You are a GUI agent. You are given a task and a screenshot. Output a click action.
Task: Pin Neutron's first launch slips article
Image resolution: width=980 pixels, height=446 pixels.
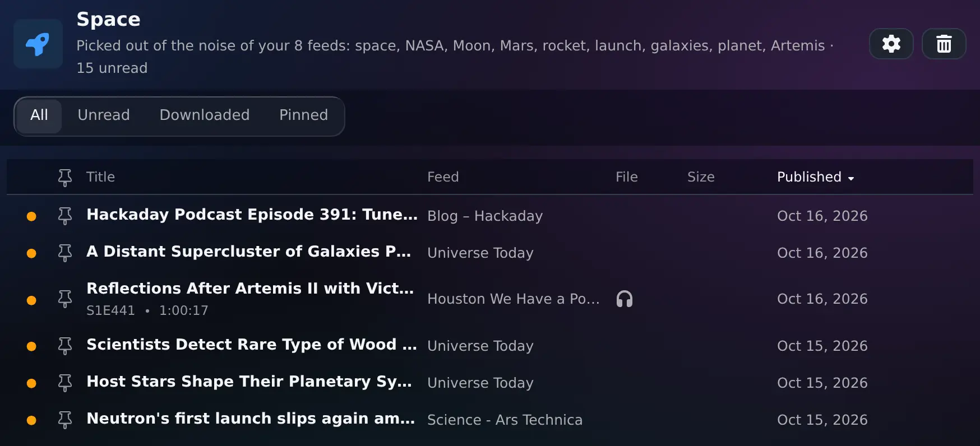point(65,420)
